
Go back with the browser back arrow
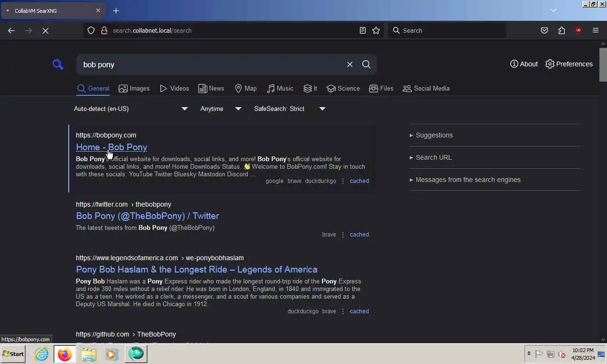(x=11, y=30)
